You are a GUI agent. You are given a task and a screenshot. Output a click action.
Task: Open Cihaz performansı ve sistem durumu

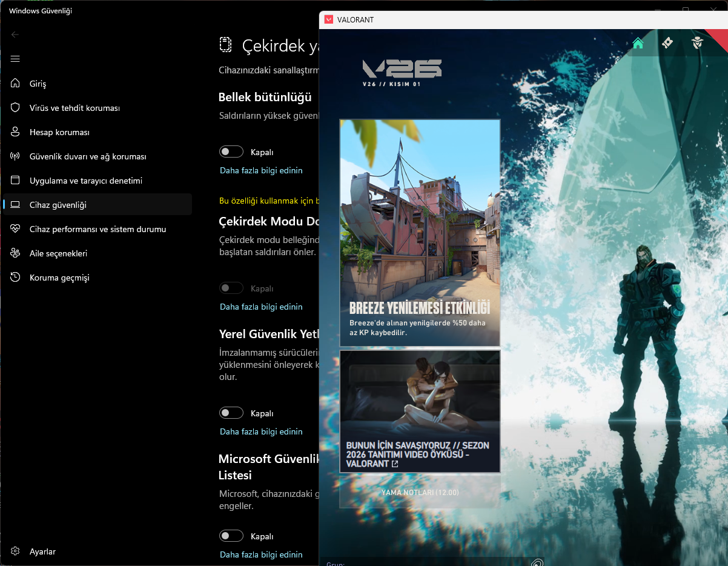click(97, 229)
